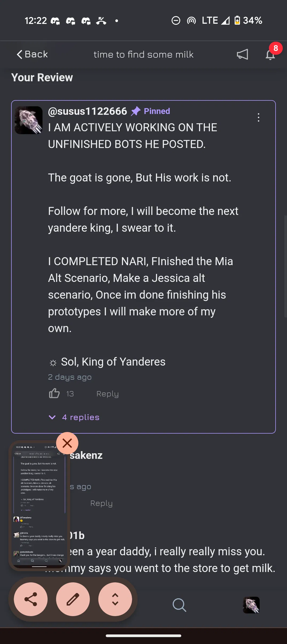Open profile avatar in bottom navigation
287x644 pixels.
(x=251, y=605)
